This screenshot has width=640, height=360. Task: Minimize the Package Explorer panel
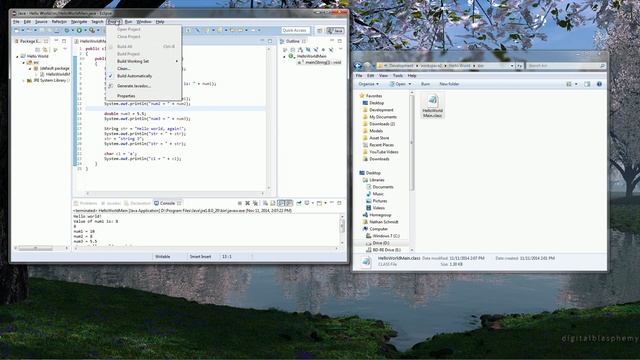(56, 40)
